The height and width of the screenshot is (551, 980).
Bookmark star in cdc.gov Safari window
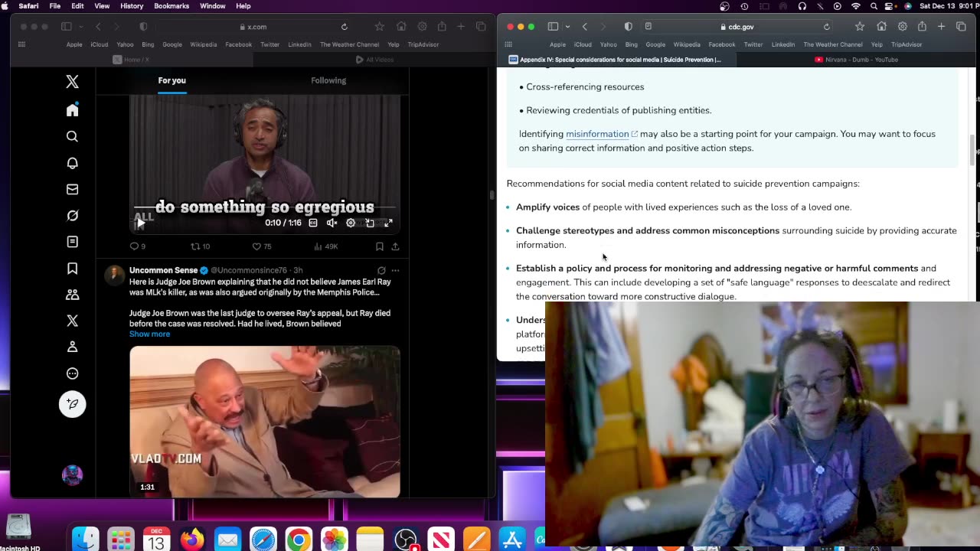coord(860,27)
